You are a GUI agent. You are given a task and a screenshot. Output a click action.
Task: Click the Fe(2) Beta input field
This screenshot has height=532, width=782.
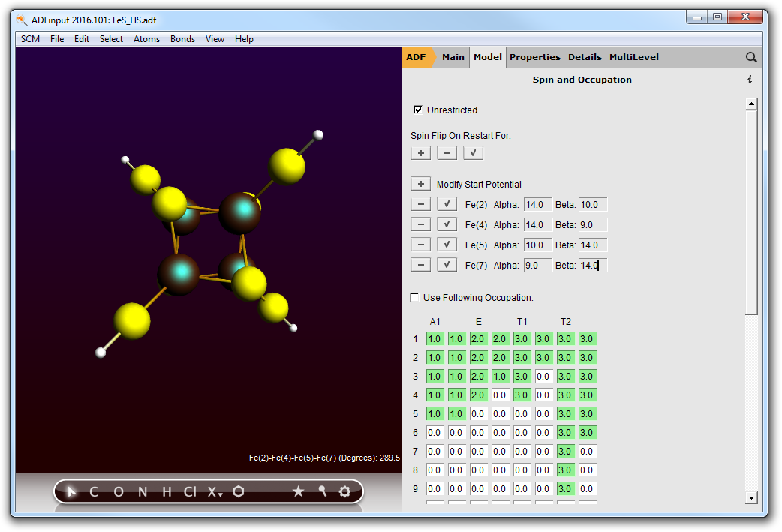pyautogui.click(x=592, y=204)
